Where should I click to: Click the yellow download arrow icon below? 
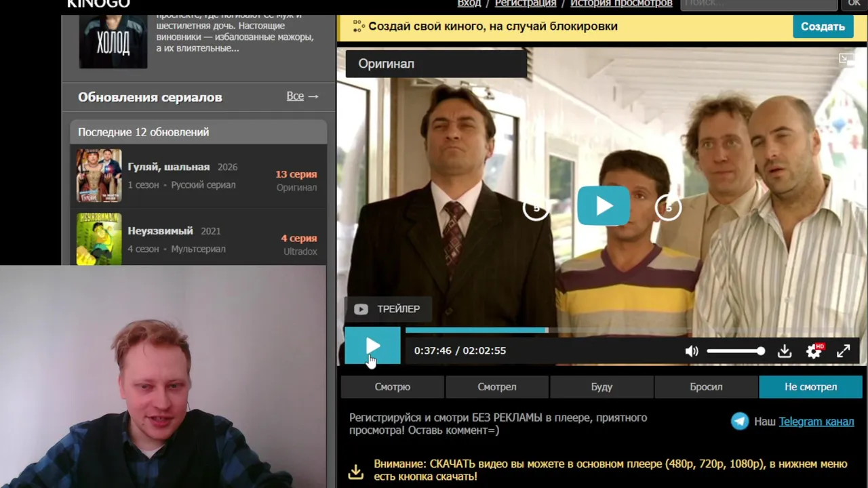pyautogui.click(x=356, y=471)
